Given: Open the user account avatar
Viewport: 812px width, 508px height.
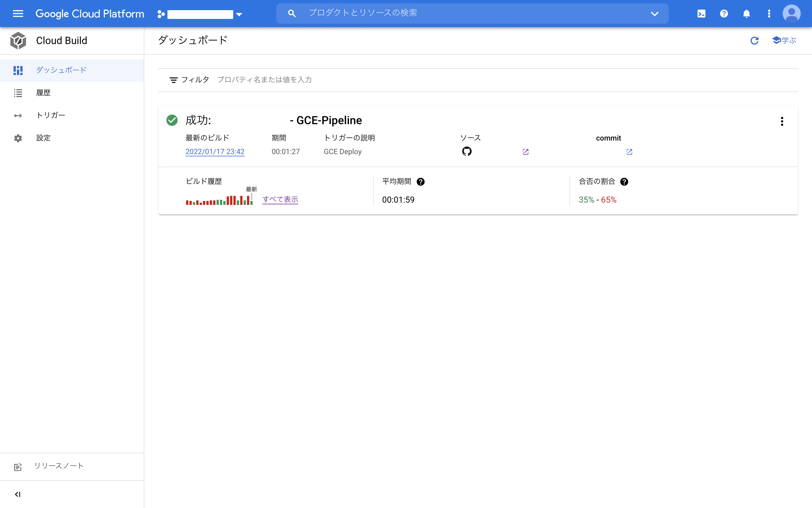Looking at the screenshot, I should click(x=791, y=14).
